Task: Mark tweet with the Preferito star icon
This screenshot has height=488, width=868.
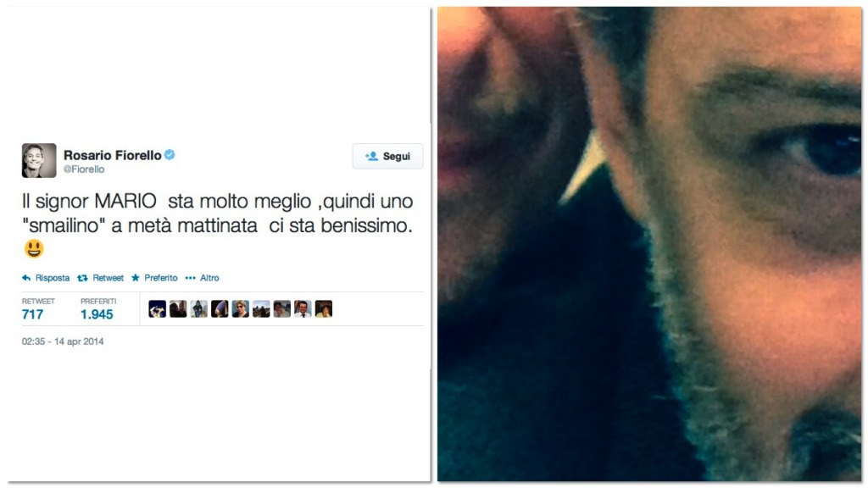Action: coord(135,278)
